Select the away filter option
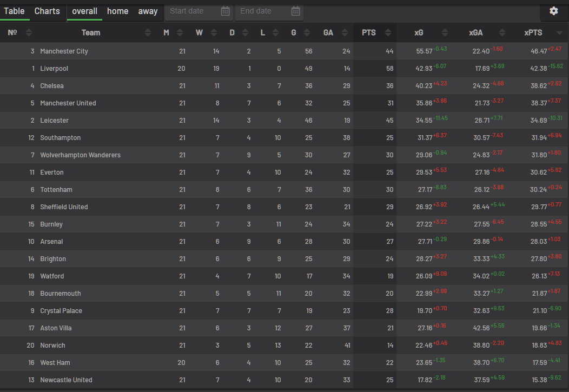The image size is (569, 392). click(x=148, y=11)
